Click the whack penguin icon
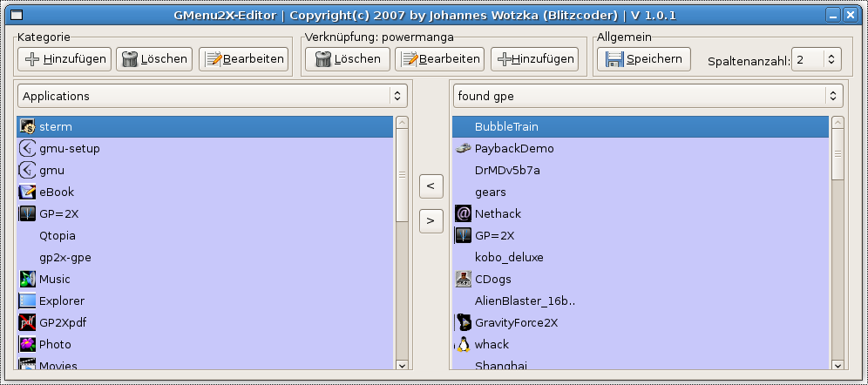 (x=463, y=344)
